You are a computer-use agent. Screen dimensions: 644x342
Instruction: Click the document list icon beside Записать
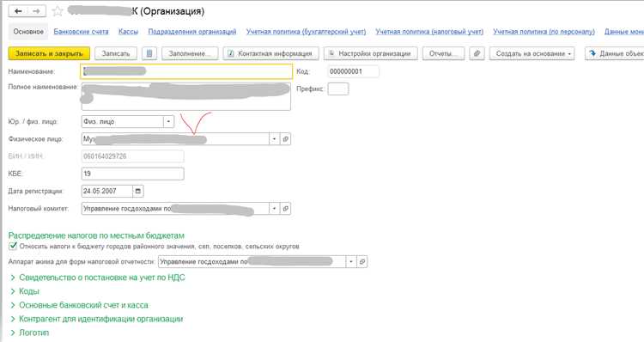coord(149,53)
